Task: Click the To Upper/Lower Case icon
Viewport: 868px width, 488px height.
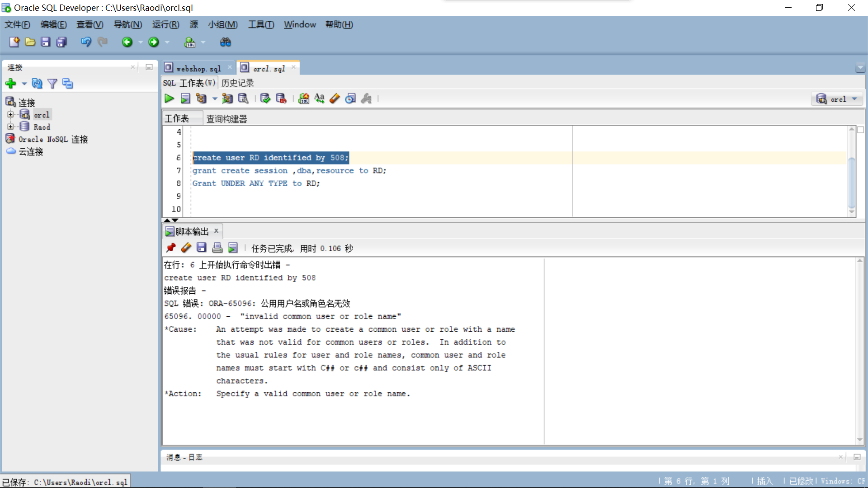Action: click(x=319, y=99)
